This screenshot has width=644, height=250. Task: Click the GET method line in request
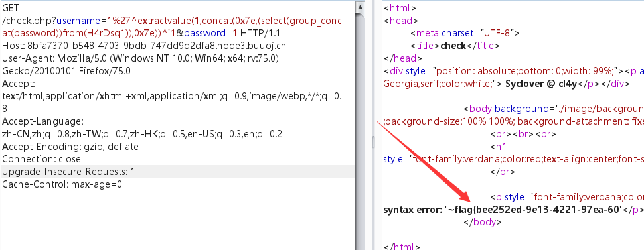10,8
